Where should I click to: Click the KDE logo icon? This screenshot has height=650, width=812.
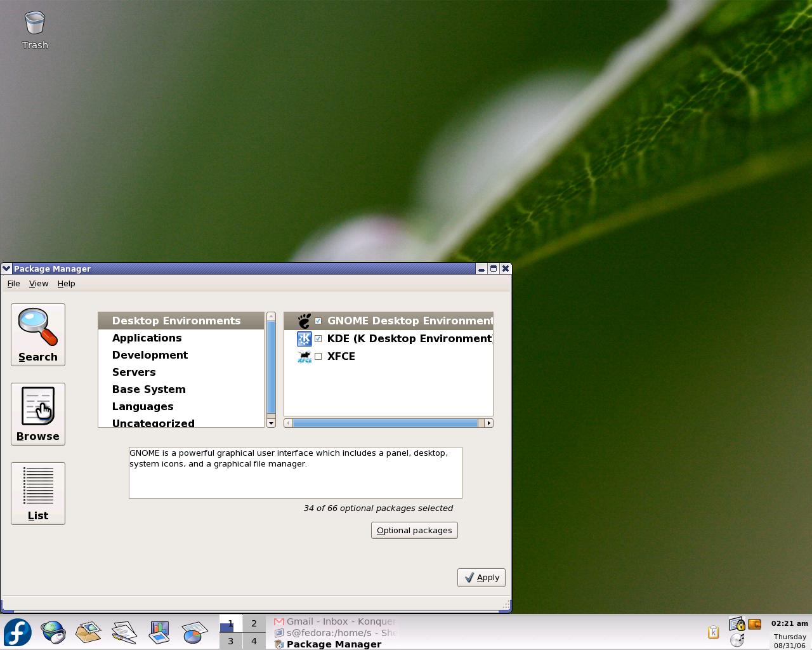pyautogui.click(x=304, y=338)
